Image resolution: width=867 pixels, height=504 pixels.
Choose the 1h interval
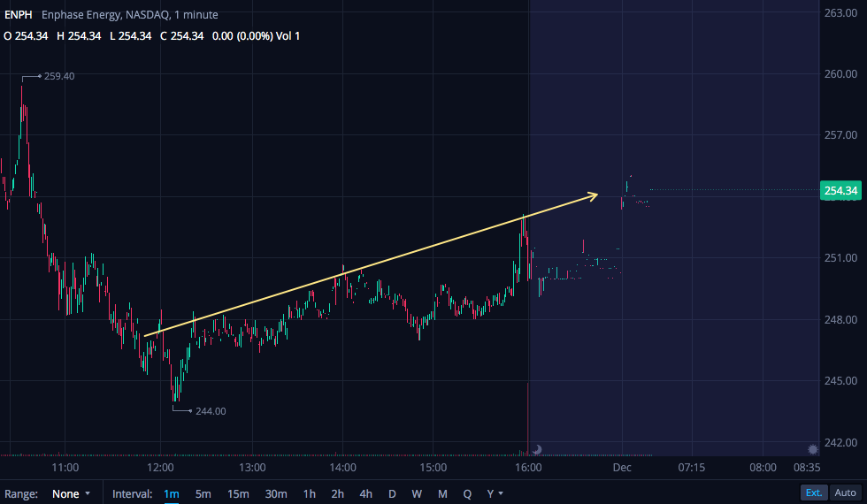tap(309, 493)
